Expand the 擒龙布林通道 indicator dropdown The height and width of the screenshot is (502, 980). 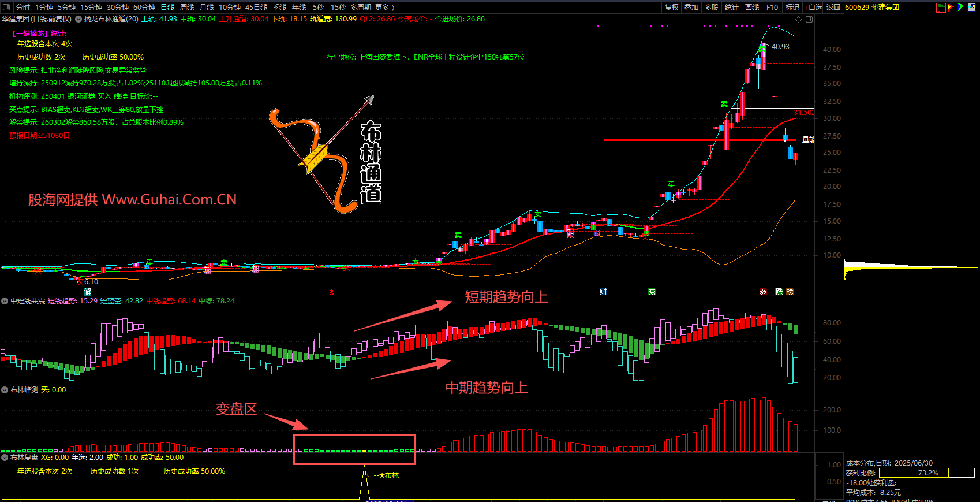(78, 19)
